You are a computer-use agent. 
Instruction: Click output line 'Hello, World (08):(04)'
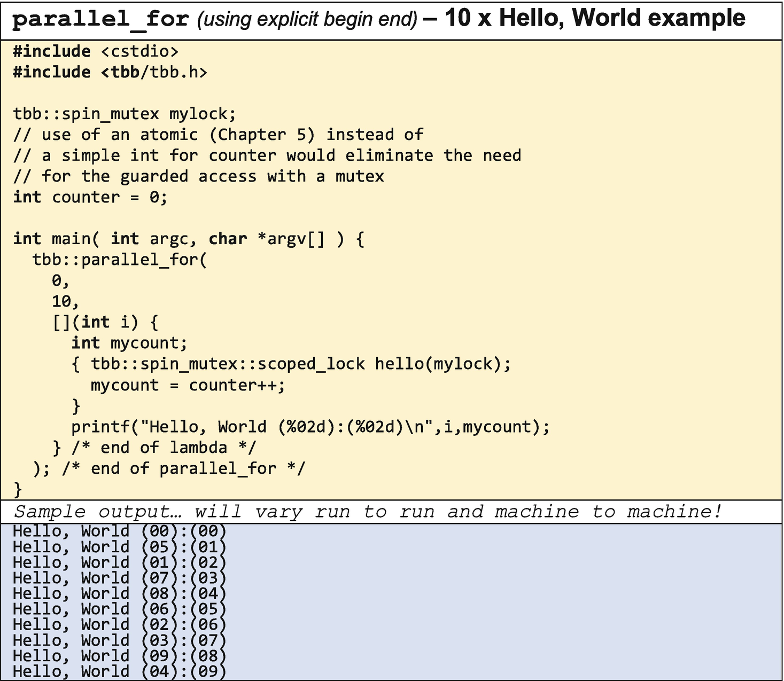point(120,593)
